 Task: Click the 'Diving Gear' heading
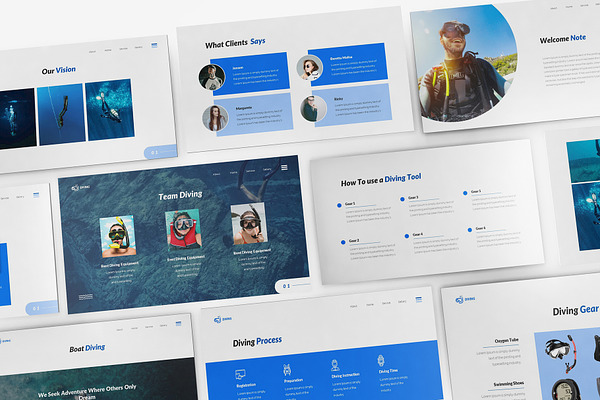[576, 310]
